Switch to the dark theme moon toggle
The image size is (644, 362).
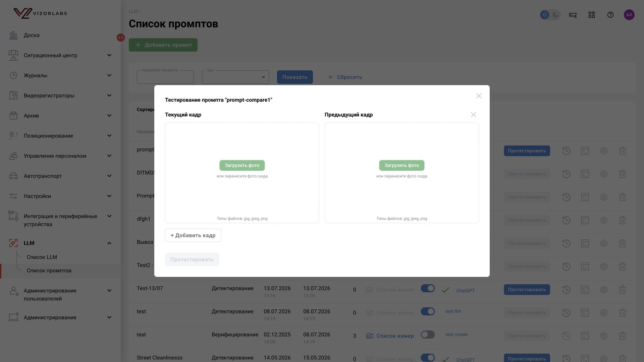tap(555, 15)
